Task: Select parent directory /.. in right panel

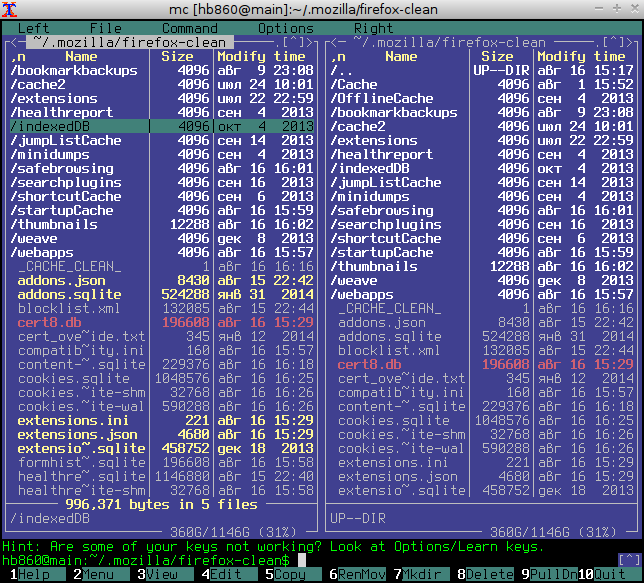Action: pos(482,70)
